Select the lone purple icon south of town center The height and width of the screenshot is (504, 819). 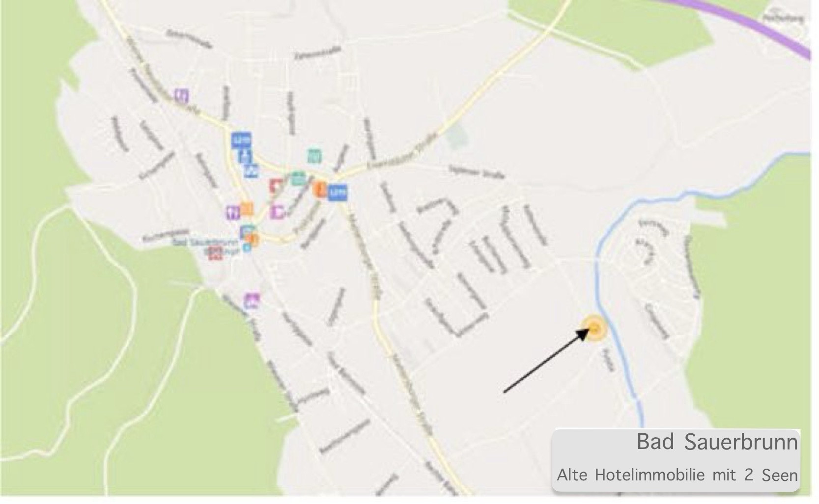pyautogui.click(x=252, y=301)
